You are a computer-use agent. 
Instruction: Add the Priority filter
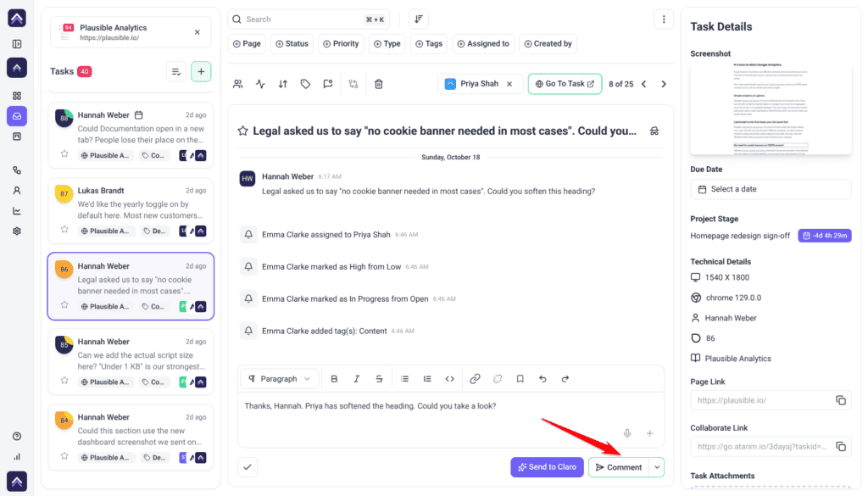click(341, 44)
